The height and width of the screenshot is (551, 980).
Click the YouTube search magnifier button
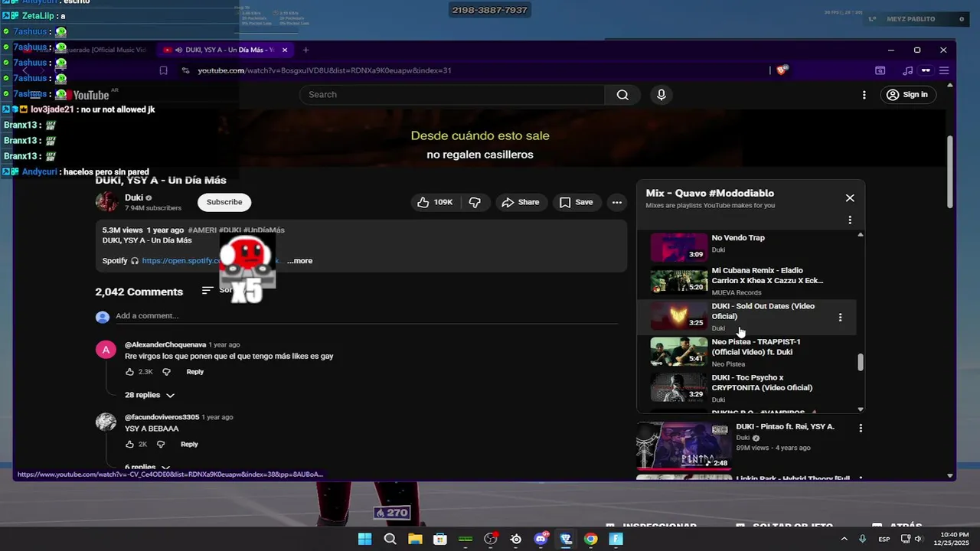coord(622,95)
